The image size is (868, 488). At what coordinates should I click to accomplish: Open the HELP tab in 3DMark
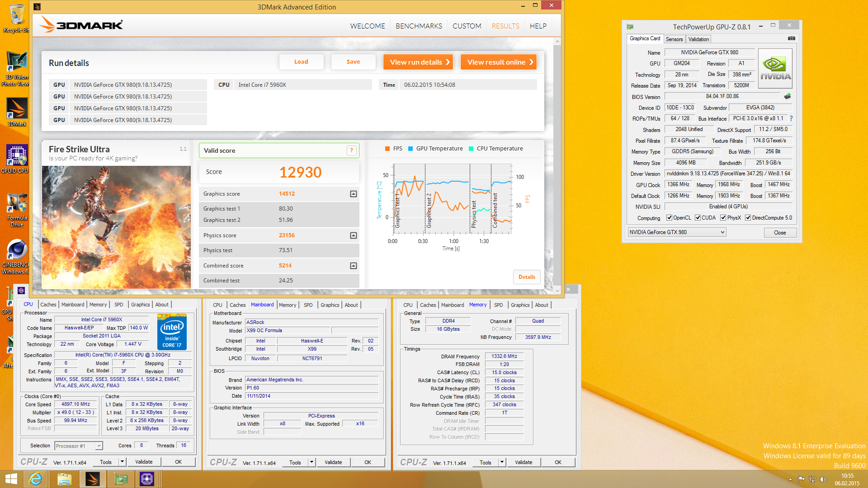(x=538, y=26)
